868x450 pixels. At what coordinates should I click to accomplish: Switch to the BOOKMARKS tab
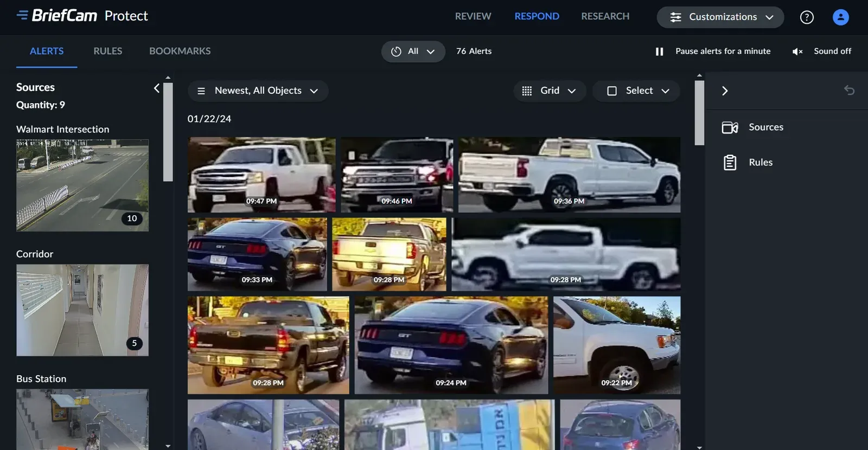point(180,51)
